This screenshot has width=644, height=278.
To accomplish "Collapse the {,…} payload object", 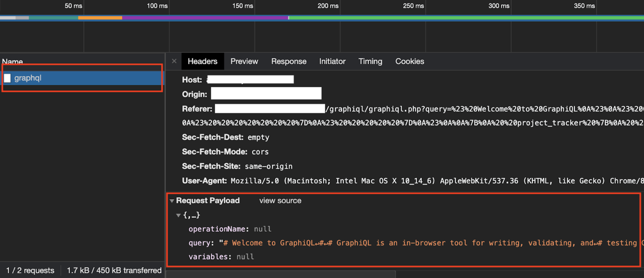I will point(178,215).
